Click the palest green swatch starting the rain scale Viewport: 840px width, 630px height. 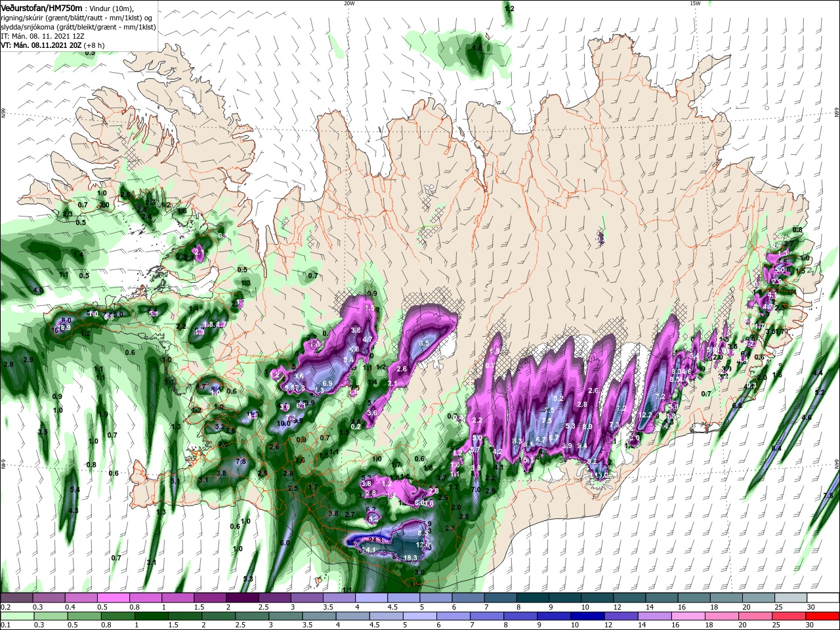click(x=16, y=616)
